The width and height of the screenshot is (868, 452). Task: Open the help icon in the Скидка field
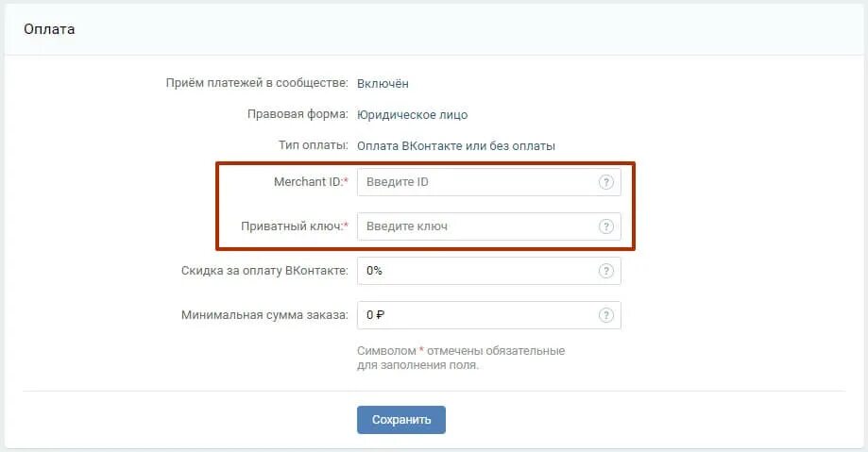606,271
